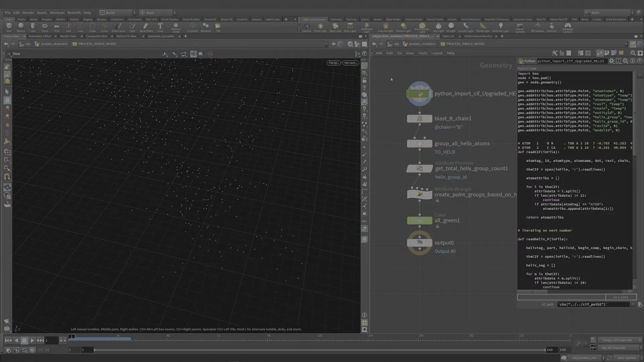Open the Main radial menu dropdown
The image size is (644, 362).
(158, 13)
